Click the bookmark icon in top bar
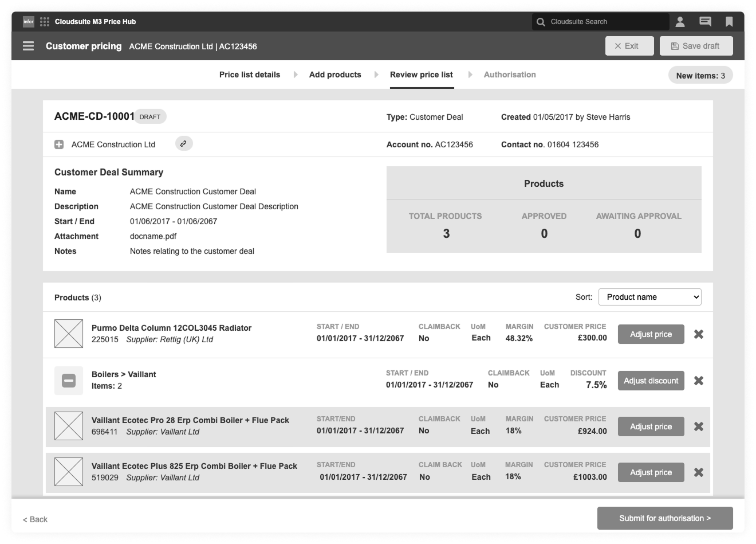Image resolution: width=756 pixels, height=544 pixels. [x=729, y=22]
